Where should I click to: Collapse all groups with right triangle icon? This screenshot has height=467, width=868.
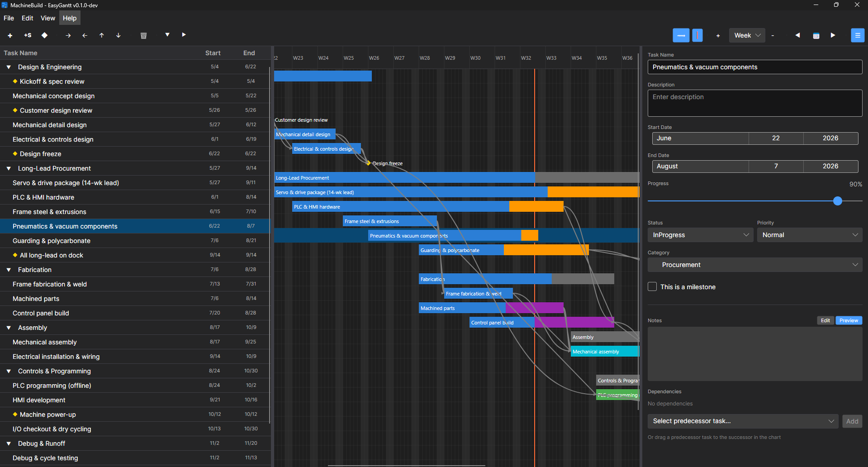coord(184,35)
